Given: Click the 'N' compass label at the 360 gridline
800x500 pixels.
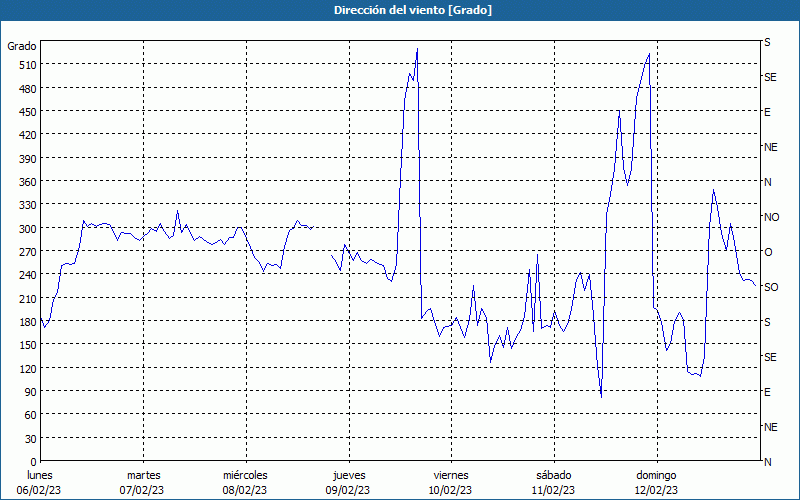Looking at the screenshot, I should click(768, 182).
